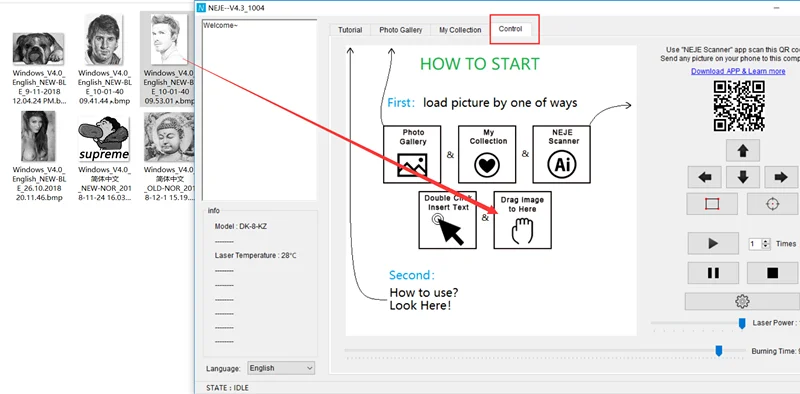Click the Laser Temperature : 28℃ text
800x394 pixels.
(x=255, y=255)
